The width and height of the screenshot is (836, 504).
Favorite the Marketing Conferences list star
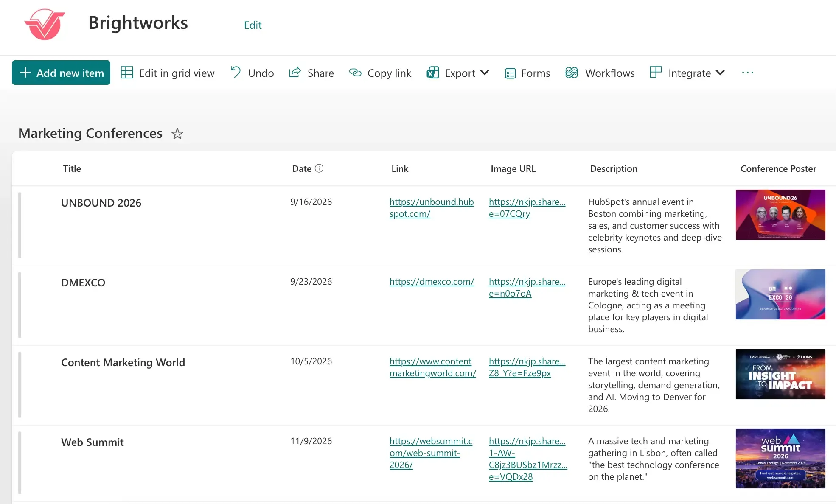coord(177,134)
